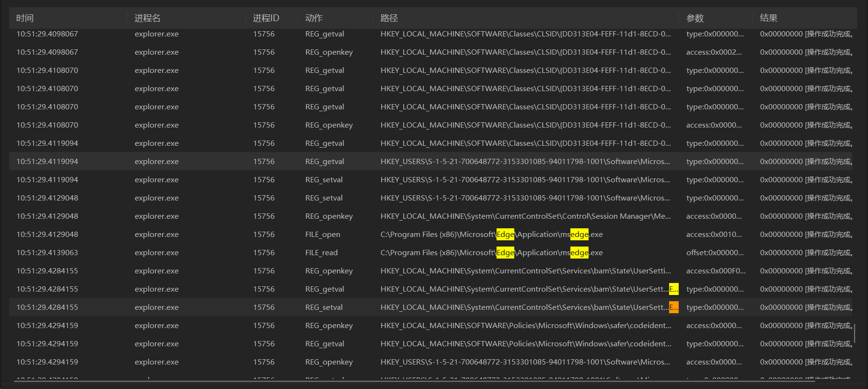Screen dimensions: 868x389
Task: Sort by the 路径 column header
Action: (x=389, y=18)
